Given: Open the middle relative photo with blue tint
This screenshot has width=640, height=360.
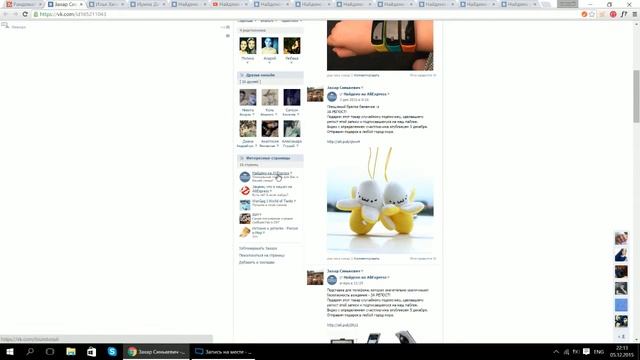Looking at the screenshot, I should point(270,46).
